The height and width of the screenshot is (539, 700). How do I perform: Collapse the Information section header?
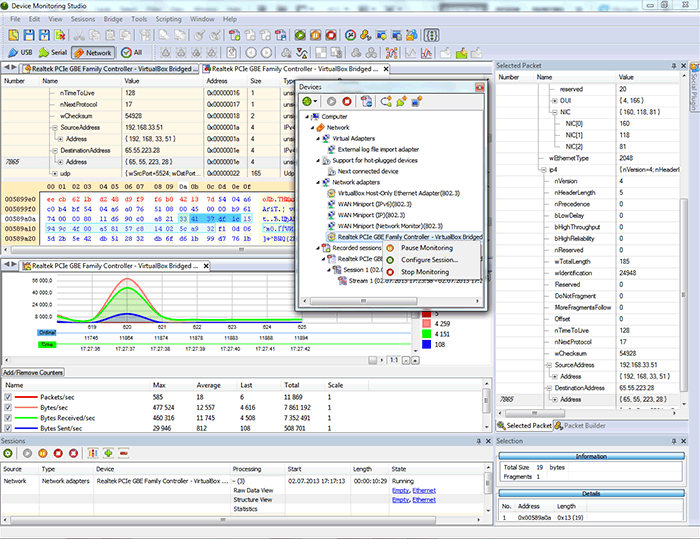point(591,456)
